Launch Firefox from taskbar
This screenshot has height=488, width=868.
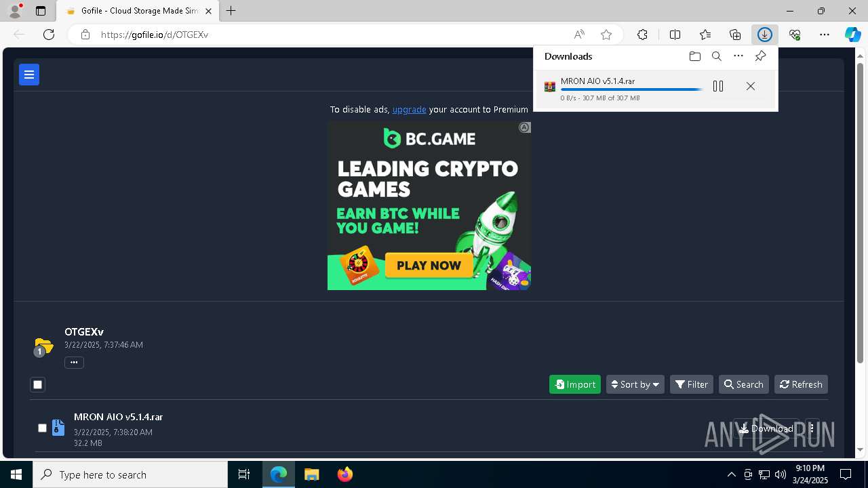(x=344, y=474)
